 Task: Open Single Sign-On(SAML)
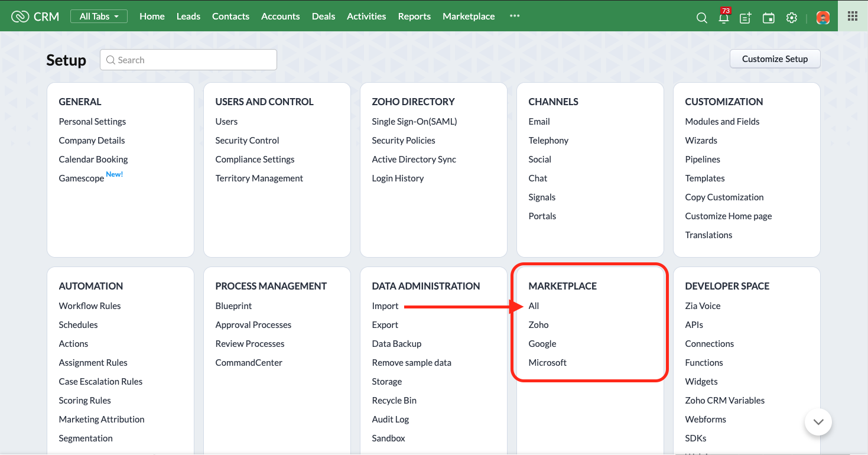coord(414,122)
